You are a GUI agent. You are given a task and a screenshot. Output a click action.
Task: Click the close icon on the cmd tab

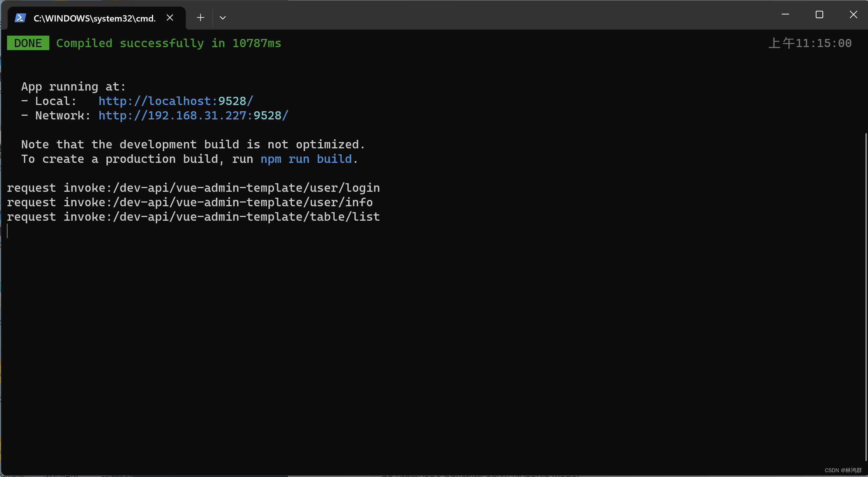click(170, 17)
